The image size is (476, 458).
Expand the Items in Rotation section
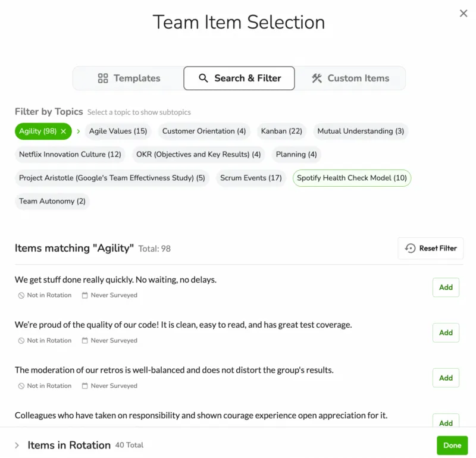tap(17, 446)
